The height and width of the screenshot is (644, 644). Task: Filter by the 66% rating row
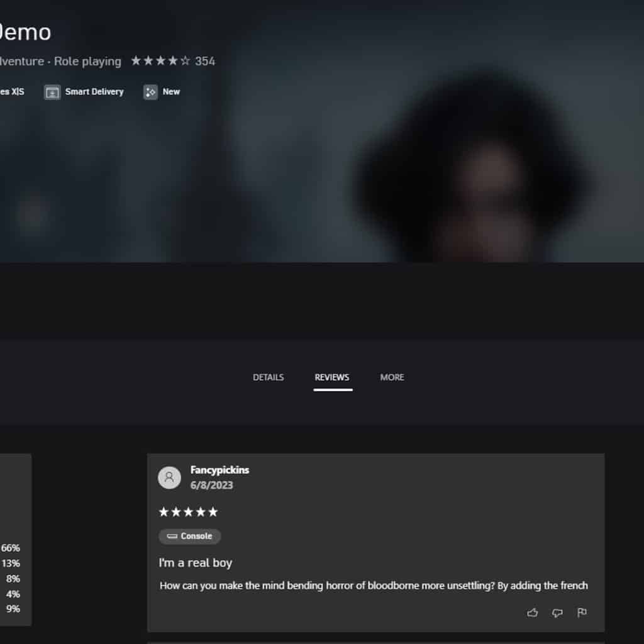[10, 548]
